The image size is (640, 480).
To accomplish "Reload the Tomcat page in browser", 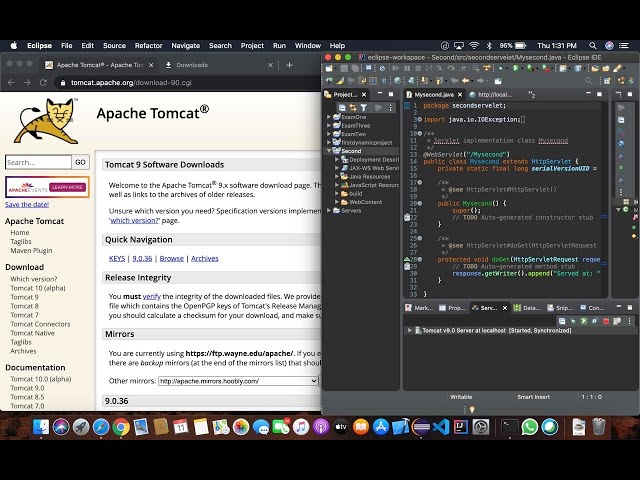I will [x=43, y=82].
